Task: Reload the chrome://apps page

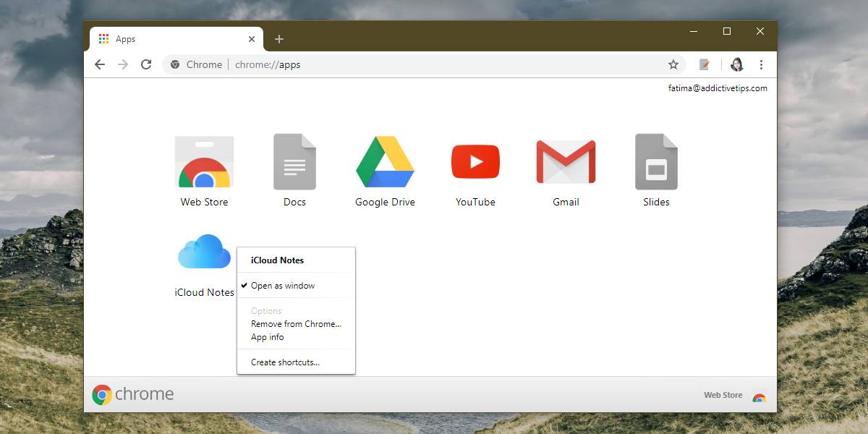Action: click(x=146, y=64)
